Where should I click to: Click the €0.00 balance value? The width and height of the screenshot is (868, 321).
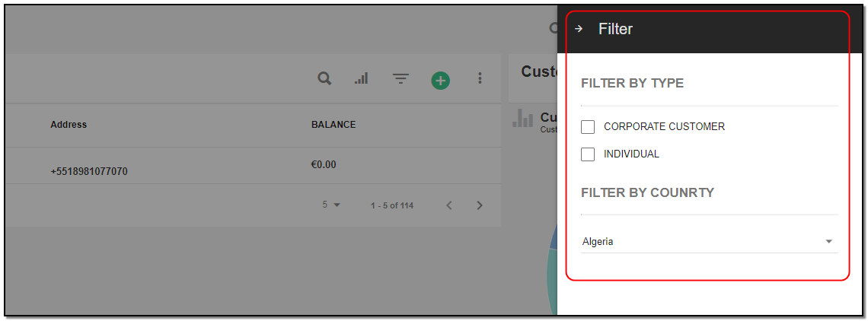324,164
